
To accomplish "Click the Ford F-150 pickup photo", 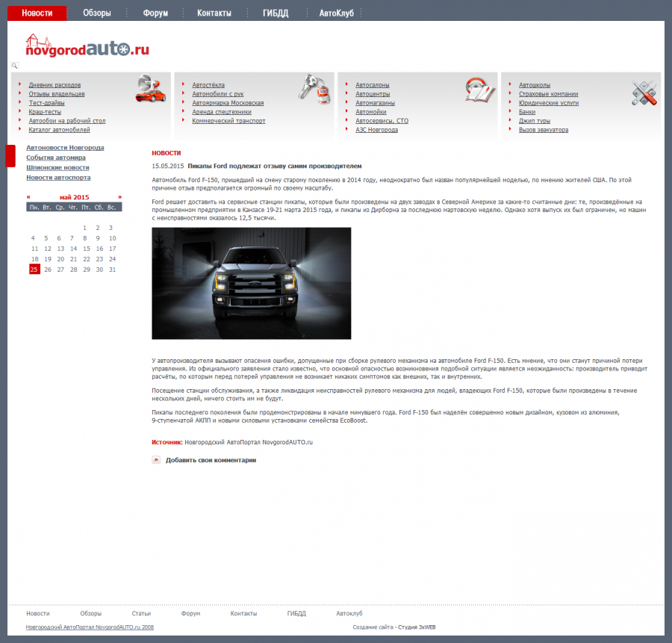I will click(251, 283).
